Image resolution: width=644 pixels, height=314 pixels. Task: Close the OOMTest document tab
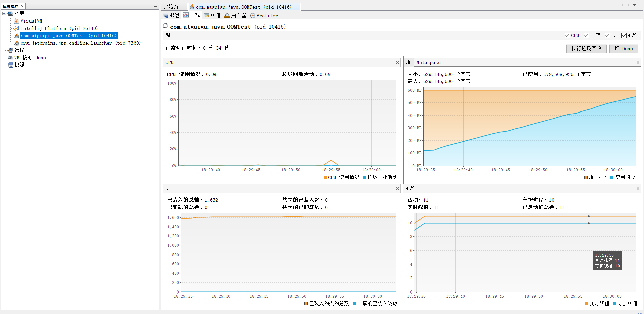click(298, 6)
